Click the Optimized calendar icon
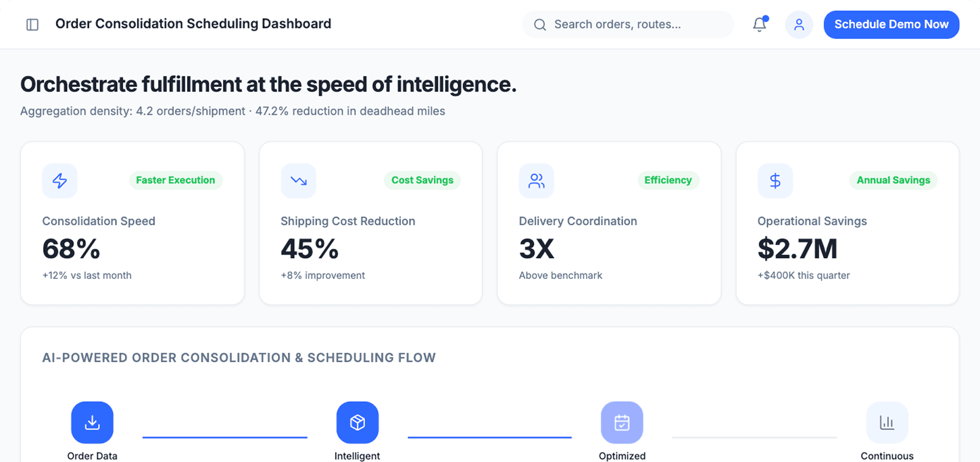Screen dimensions: 980x462 pyautogui.click(x=622, y=422)
